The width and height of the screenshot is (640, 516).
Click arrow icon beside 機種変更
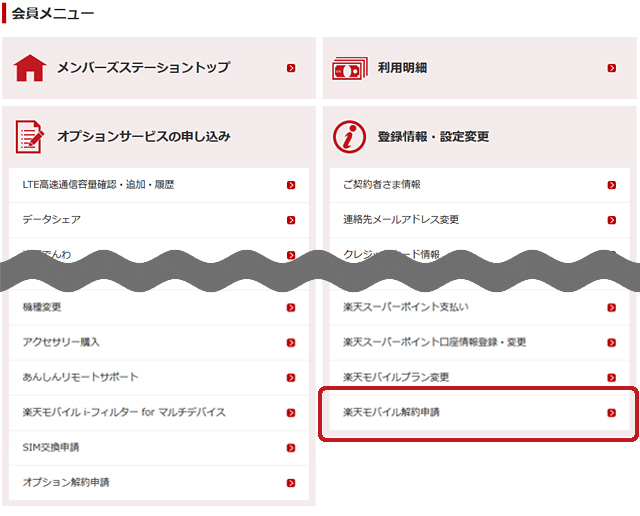coord(291,307)
